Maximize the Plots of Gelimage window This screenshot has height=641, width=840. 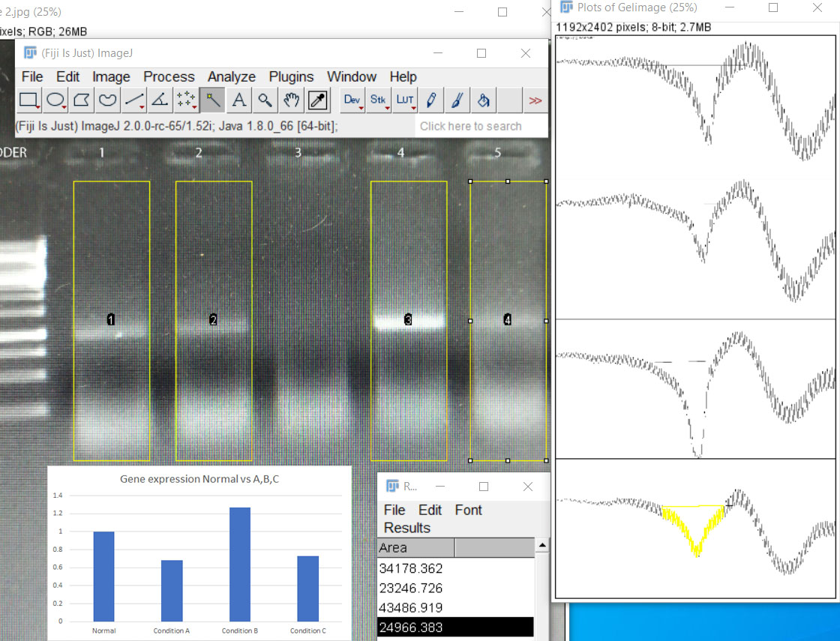pos(773,7)
